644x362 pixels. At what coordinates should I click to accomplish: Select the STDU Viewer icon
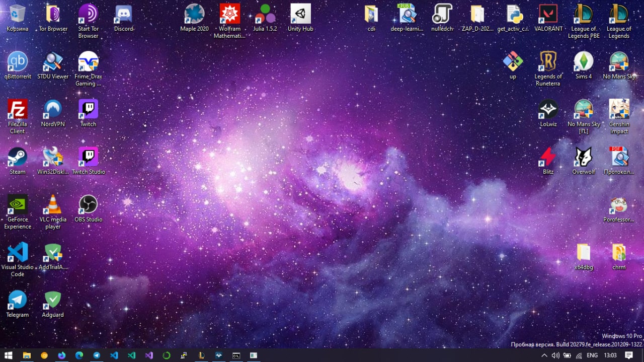(53, 66)
